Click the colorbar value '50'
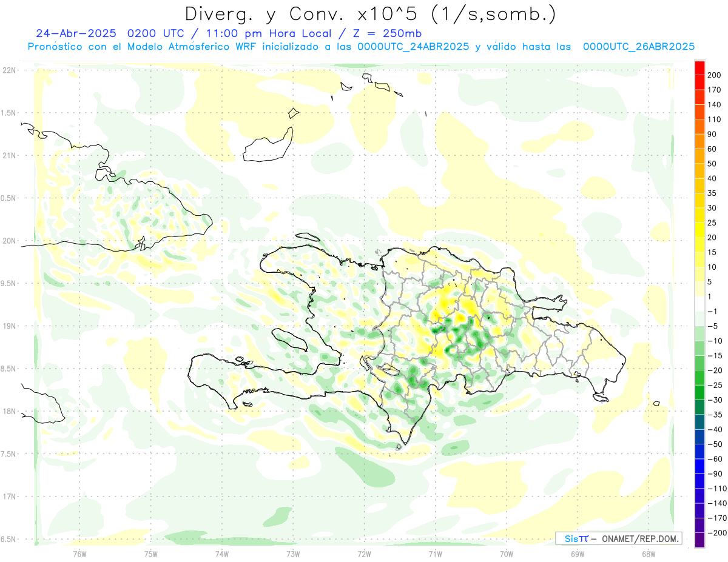Screen dimensions: 728x562 click(712, 164)
